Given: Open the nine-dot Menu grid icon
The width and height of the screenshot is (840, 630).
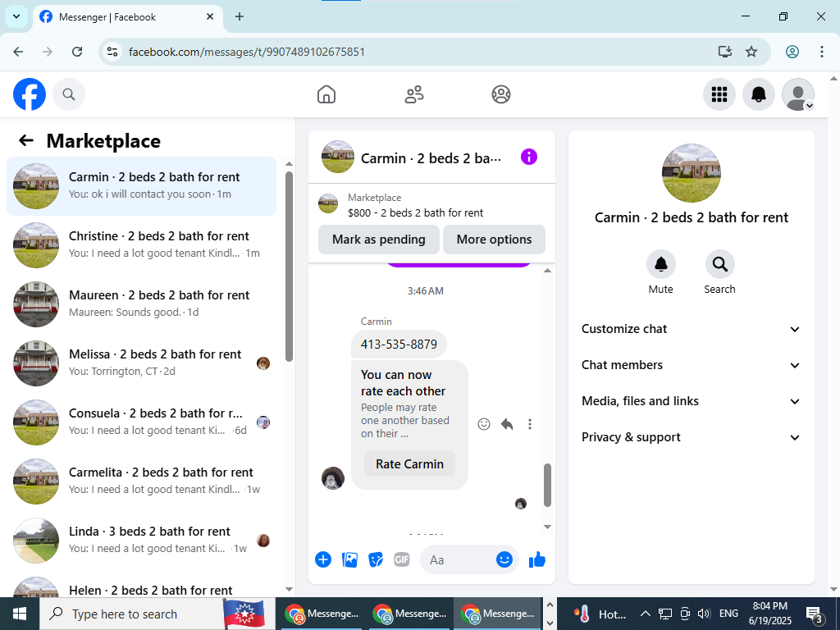Looking at the screenshot, I should [x=719, y=94].
